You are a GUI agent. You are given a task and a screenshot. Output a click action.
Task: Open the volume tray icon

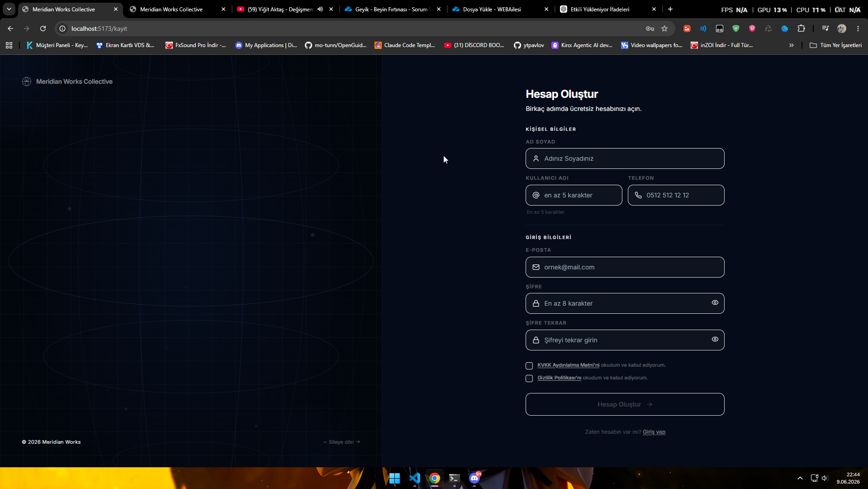[x=825, y=478]
